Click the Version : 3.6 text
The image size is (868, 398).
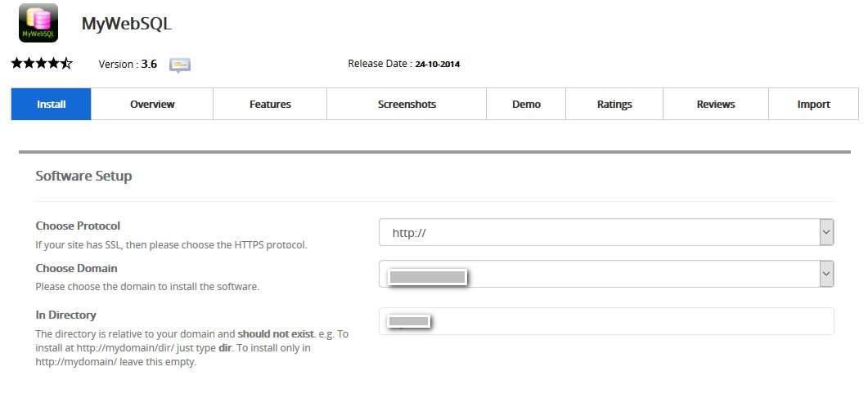point(128,64)
